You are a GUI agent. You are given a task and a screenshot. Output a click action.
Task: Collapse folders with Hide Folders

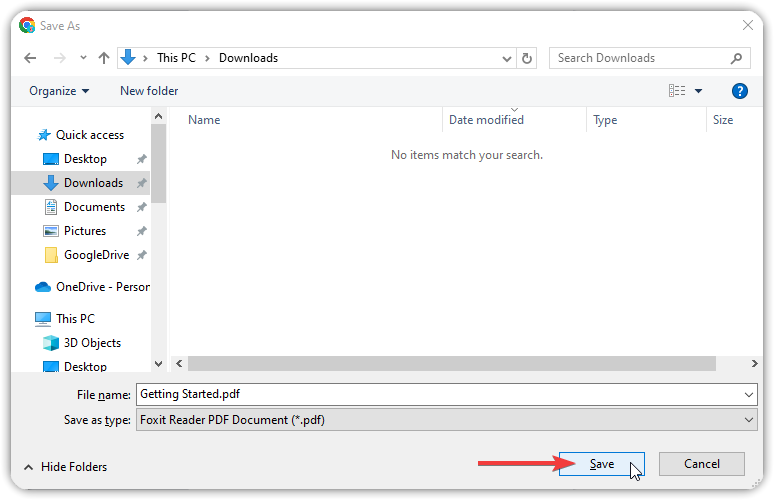[x=66, y=467]
